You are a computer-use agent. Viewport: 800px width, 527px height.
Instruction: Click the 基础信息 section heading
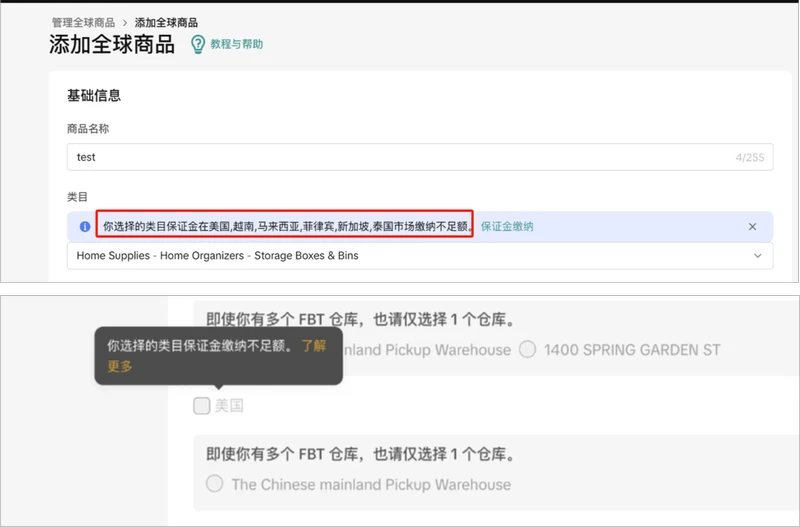coord(94,96)
